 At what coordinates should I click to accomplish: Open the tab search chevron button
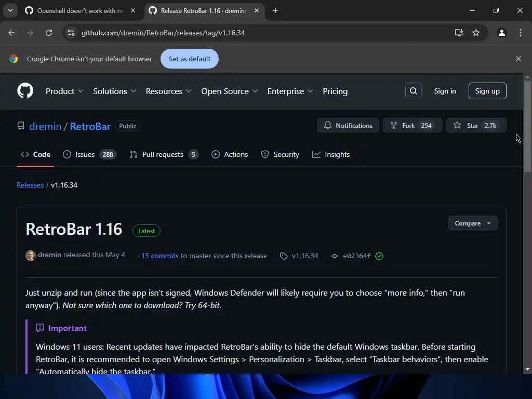10,10
